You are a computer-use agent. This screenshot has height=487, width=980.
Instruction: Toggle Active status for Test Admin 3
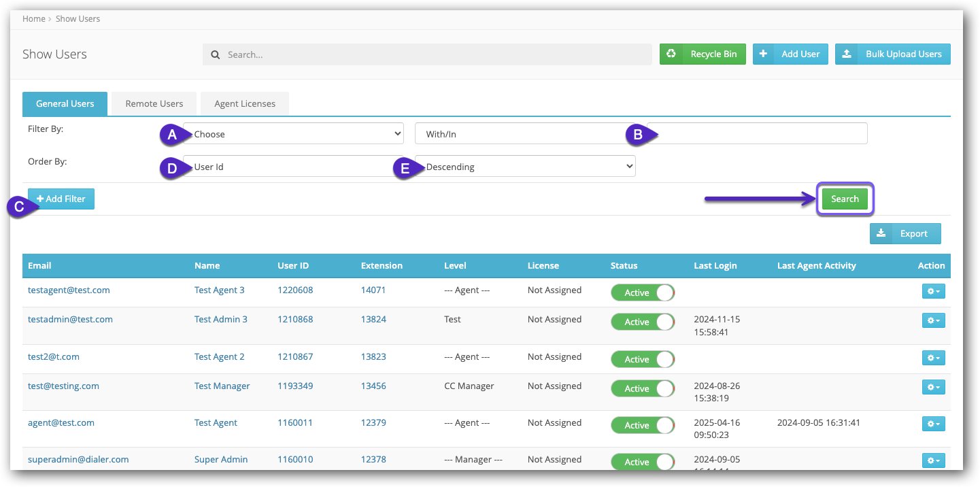click(643, 322)
